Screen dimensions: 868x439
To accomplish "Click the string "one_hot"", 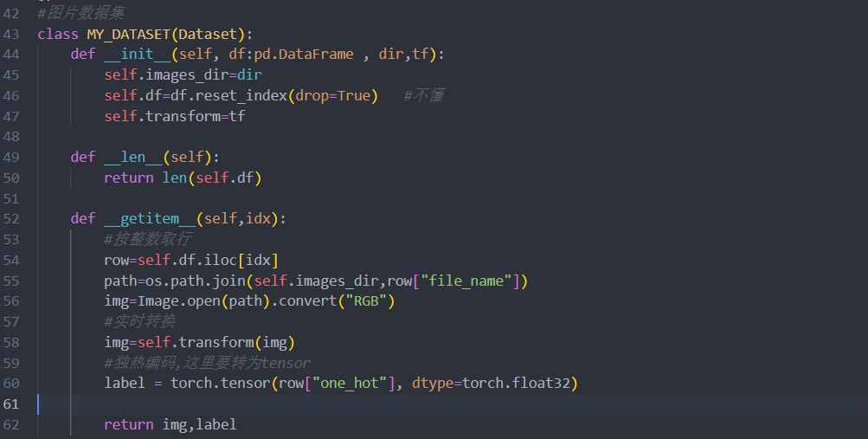I will click(350, 383).
